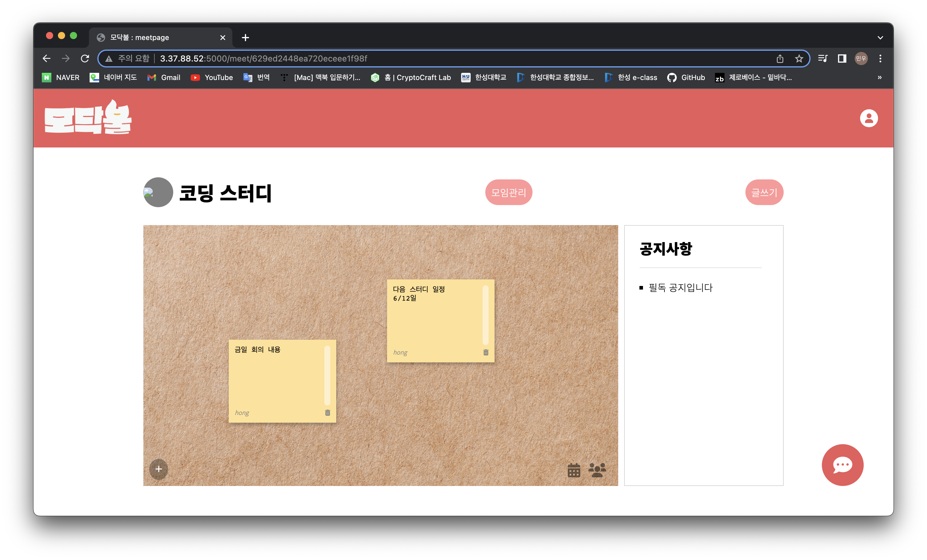Expand hidden bookmarks with the chevron
This screenshot has width=927, height=560.
[x=879, y=78]
